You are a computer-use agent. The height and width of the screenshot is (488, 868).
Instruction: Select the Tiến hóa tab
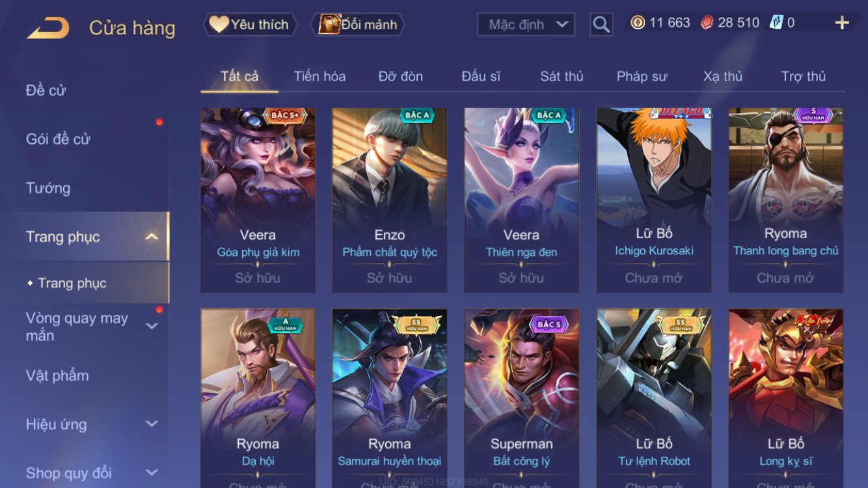[x=319, y=76]
